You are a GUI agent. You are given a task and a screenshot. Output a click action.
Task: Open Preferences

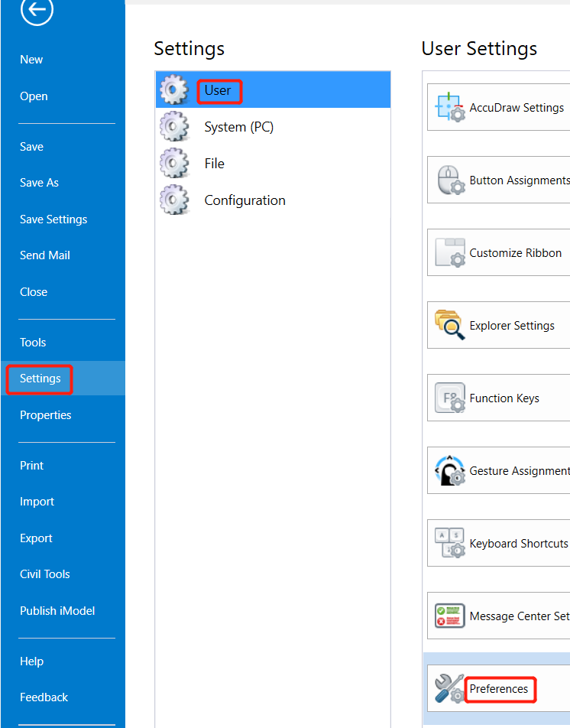(x=499, y=688)
